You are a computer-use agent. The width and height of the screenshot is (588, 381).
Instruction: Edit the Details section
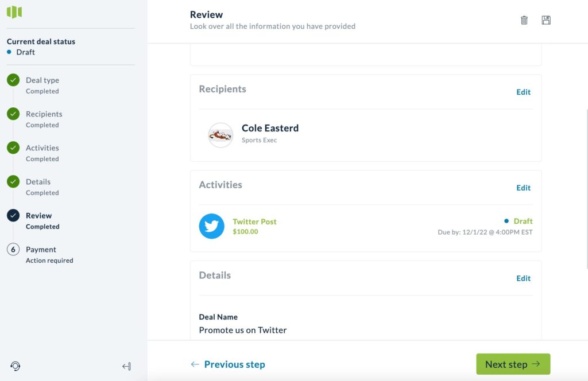point(523,278)
